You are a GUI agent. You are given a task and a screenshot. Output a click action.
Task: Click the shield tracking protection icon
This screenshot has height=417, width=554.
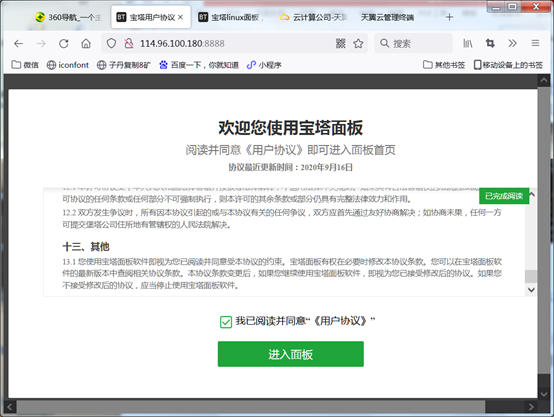(x=111, y=43)
